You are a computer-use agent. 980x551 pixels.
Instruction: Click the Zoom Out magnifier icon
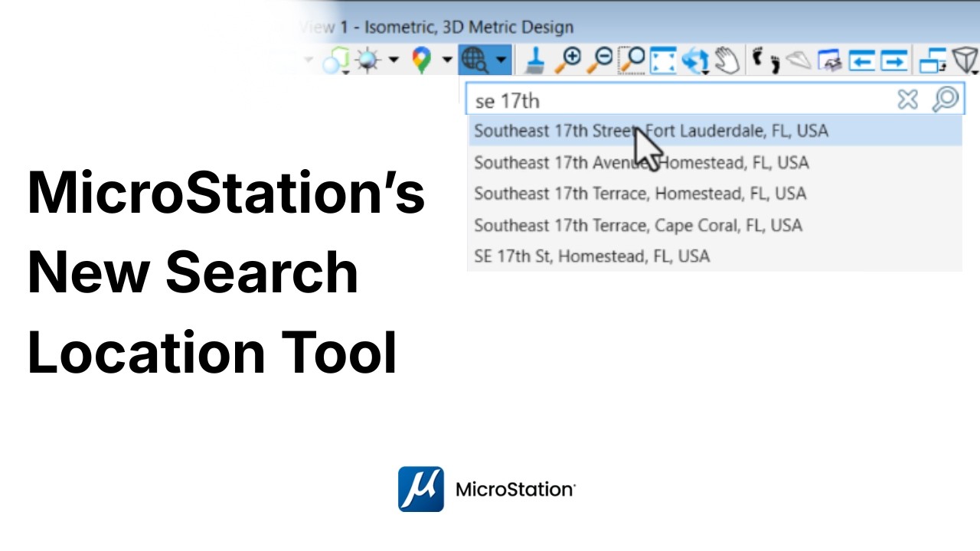[601, 60]
